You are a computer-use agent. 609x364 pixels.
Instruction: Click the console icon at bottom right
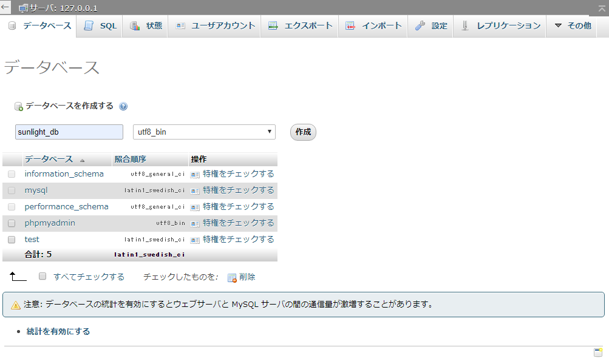tap(597, 352)
